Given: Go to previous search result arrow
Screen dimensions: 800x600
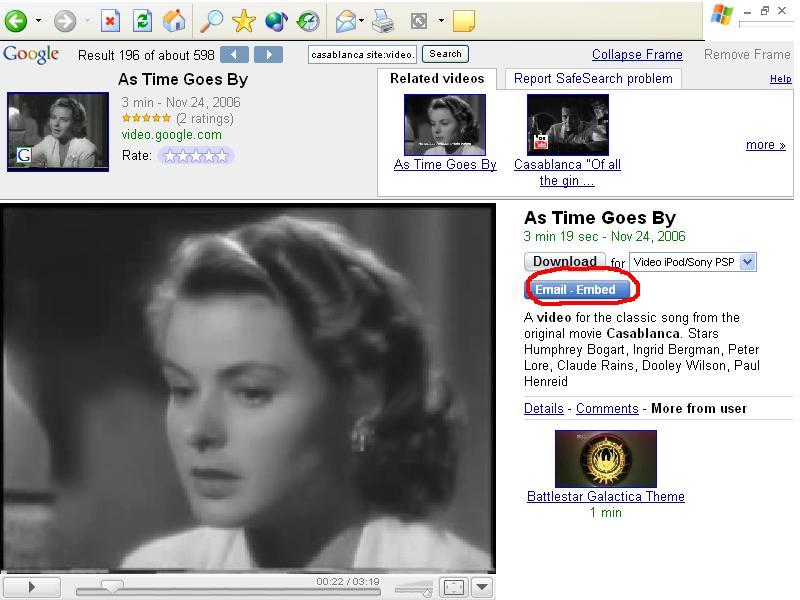Looking at the screenshot, I should pyautogui.click(x=234, y=55).
